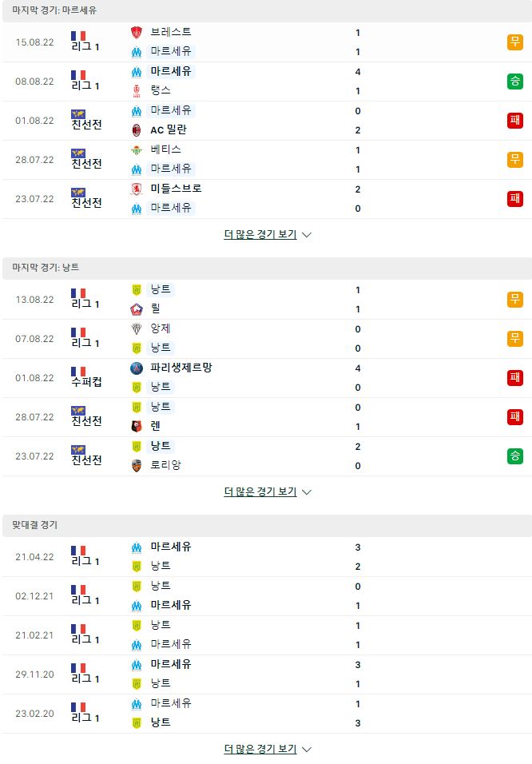Click the Paris Saint-Germain crest
The height and width of the screenshot is (764, 532).
(137, 368)
